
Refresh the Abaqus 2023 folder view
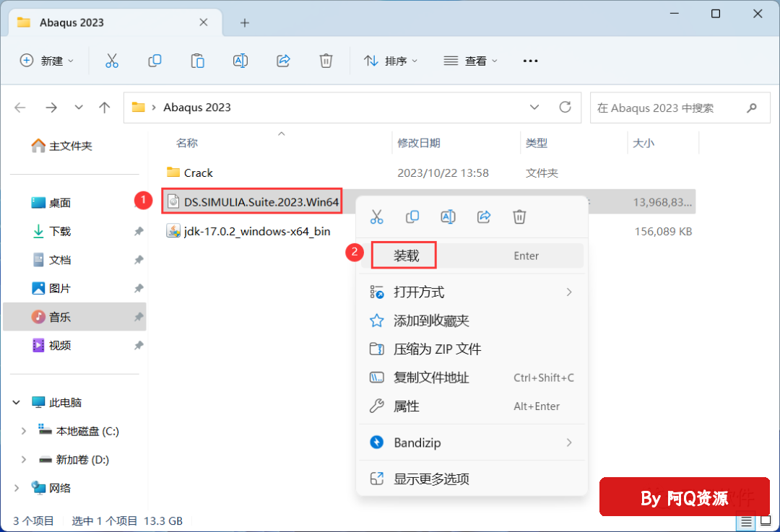pyautogui.click(x=565, y=108)
